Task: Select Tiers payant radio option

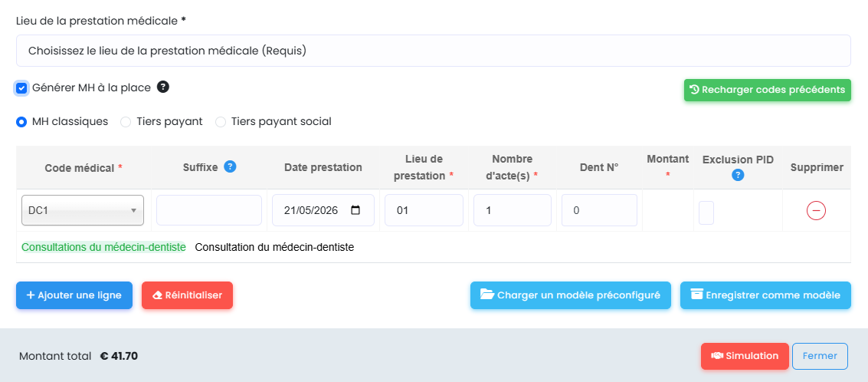Action: point(126,122)
